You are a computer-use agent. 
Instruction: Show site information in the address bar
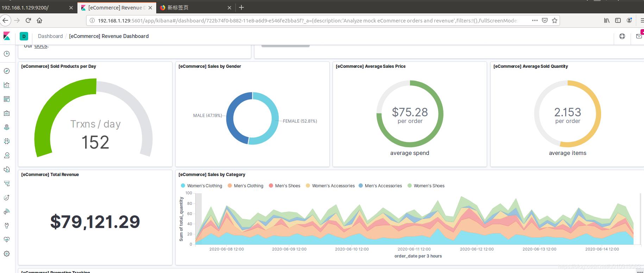coord(92,21)
